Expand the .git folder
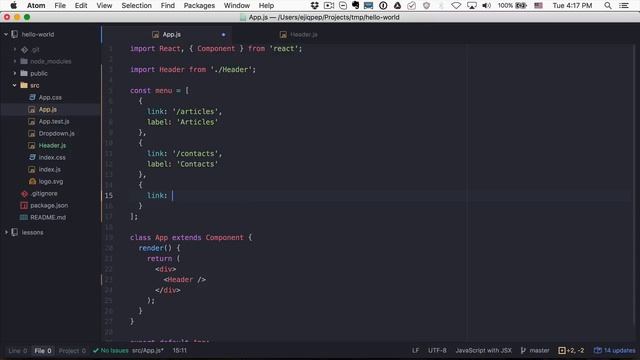 15,50
